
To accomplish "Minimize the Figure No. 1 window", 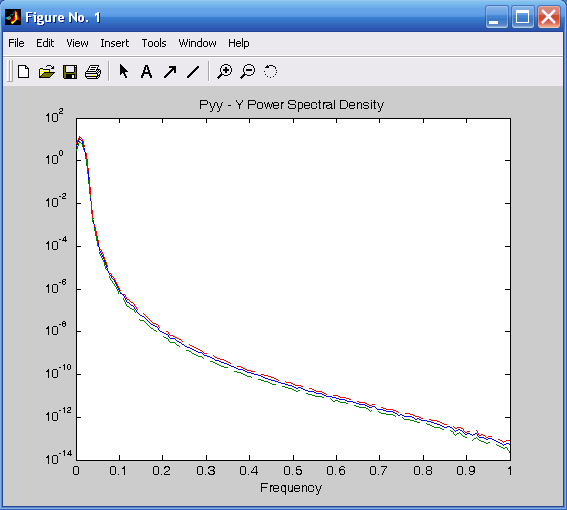I will pos(496,17).
